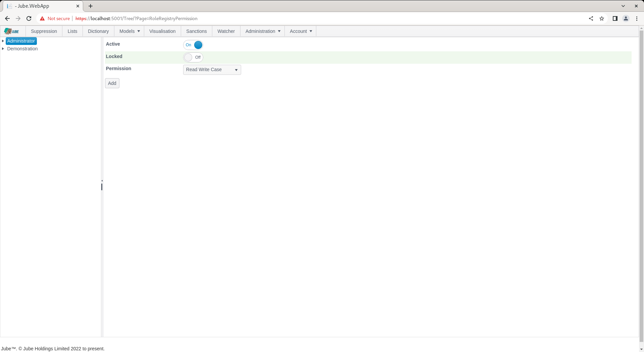
Task: Click the forward navigation arrow
Action: pyautogui.click(x=18, y=18)
